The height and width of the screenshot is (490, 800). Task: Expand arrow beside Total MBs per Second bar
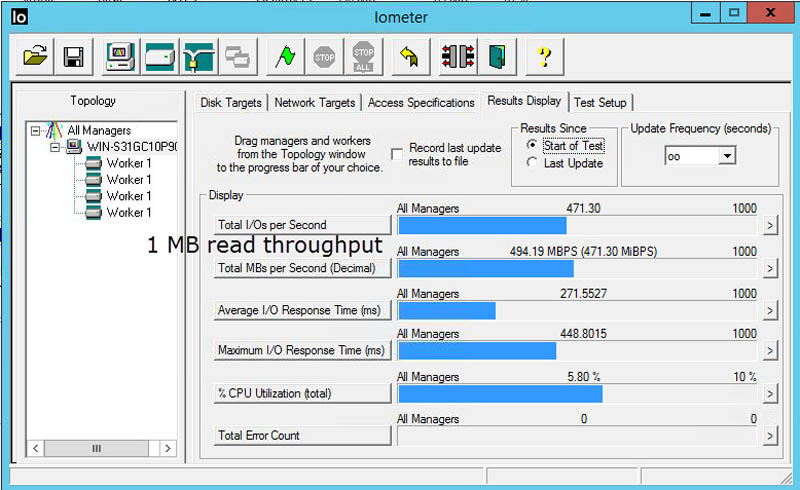pos(770,268)
